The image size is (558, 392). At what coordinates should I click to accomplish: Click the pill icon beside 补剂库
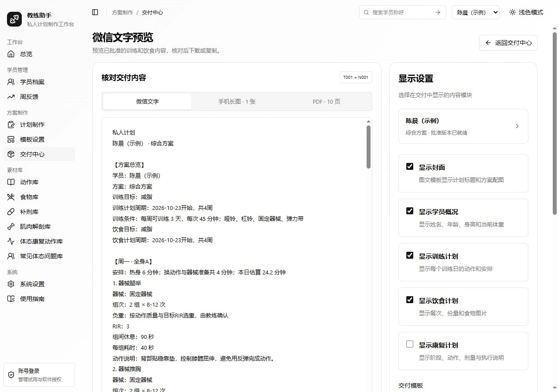[11, 212]
